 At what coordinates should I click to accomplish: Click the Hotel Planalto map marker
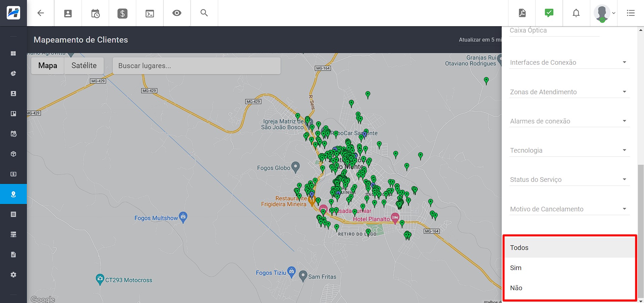coord(395,218)
